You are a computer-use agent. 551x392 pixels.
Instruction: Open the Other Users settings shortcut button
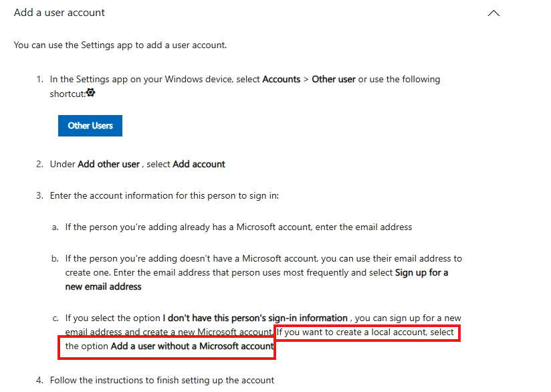(90, 126)
